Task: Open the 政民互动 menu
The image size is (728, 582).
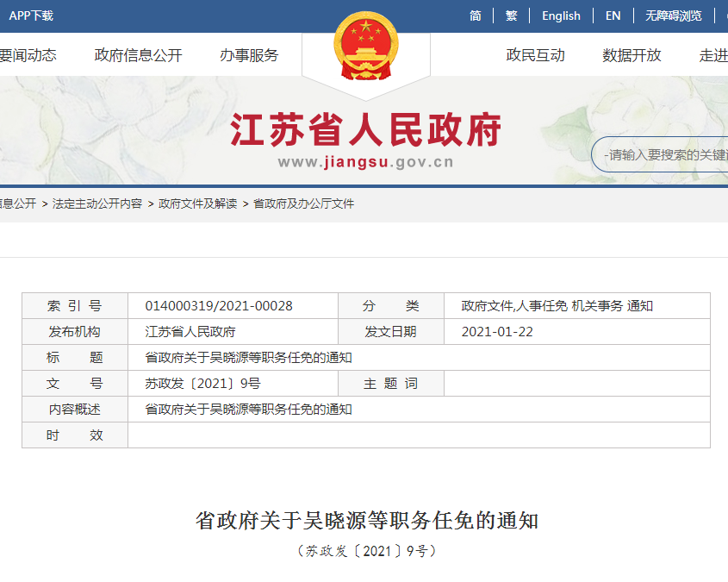Action: (535, 55)
